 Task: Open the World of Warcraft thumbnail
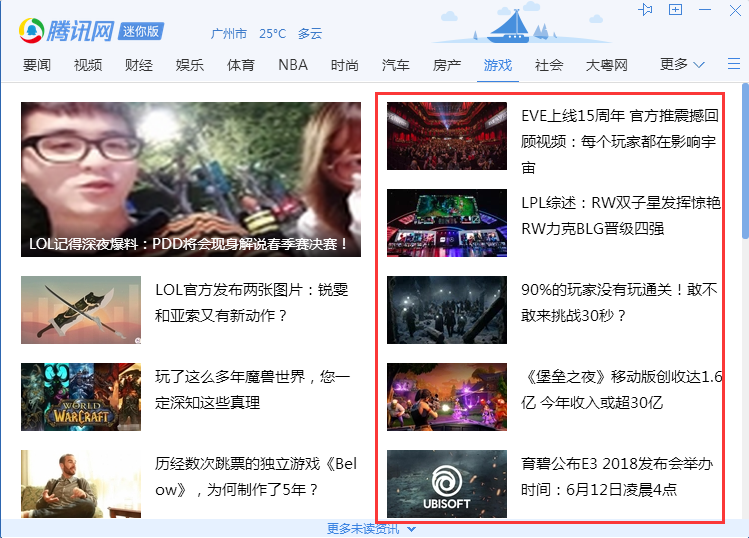(81, 397)
